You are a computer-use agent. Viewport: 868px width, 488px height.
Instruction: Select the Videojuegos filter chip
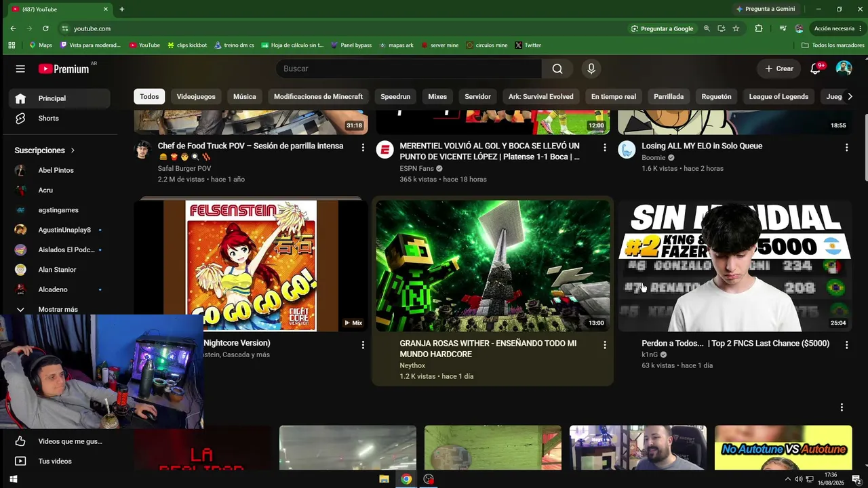(196, 97)
